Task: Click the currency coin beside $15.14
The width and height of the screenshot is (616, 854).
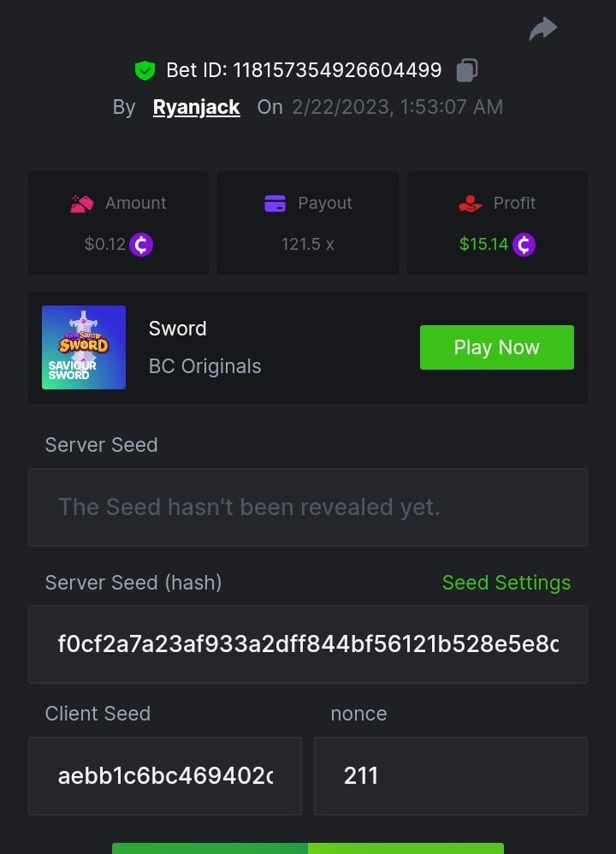Action: tap(524, 245)
